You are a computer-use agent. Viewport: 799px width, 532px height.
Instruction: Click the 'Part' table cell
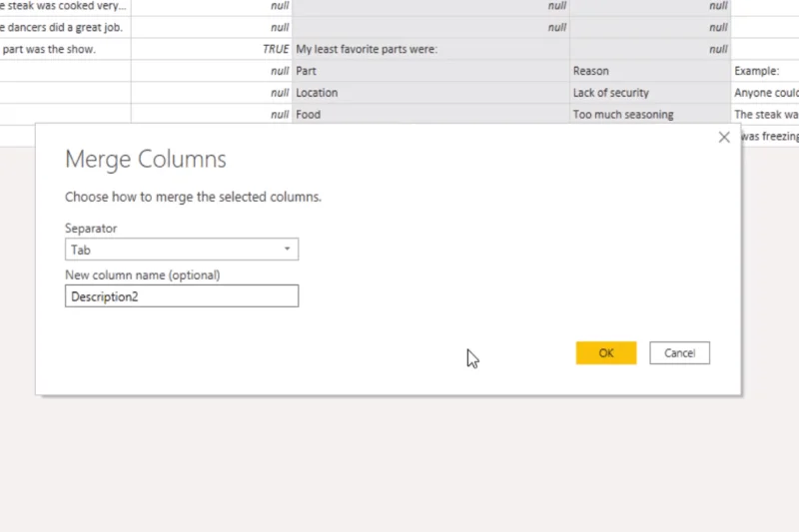[x=430, y=71]
